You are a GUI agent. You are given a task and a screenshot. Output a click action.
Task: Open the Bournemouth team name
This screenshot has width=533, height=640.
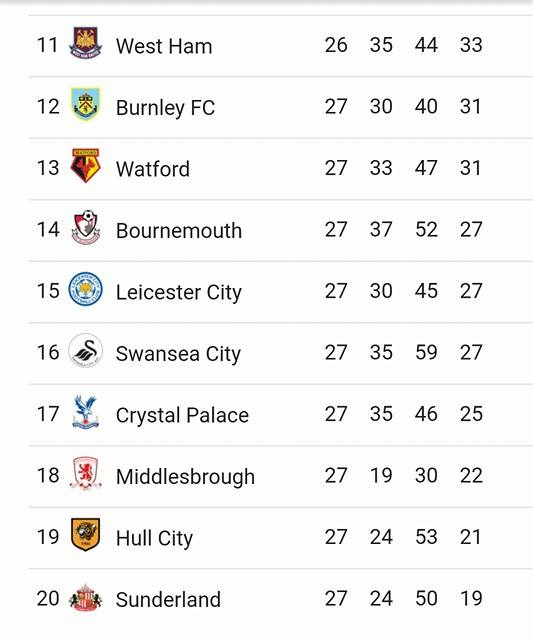179,231
